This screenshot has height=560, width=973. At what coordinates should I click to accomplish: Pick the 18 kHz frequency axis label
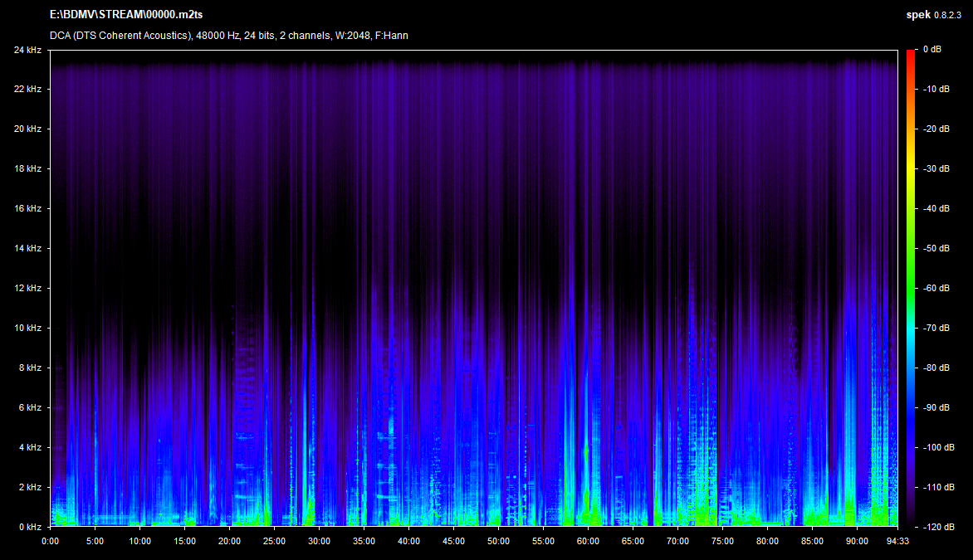pyautogui.click(x=27, y=168)
